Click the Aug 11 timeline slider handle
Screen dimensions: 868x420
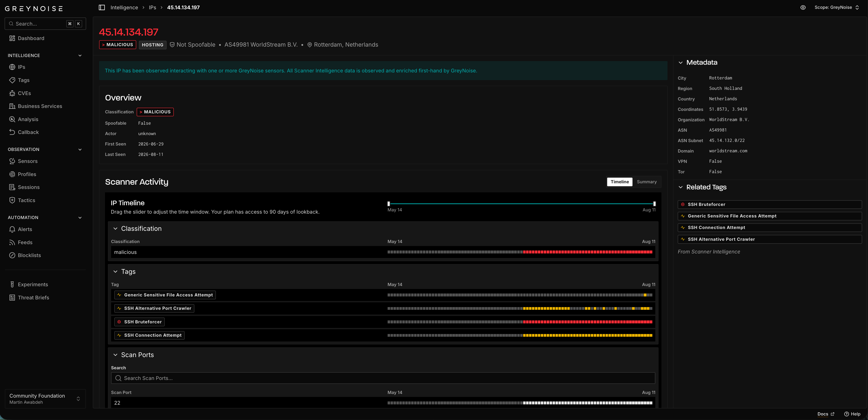(654, 204)
